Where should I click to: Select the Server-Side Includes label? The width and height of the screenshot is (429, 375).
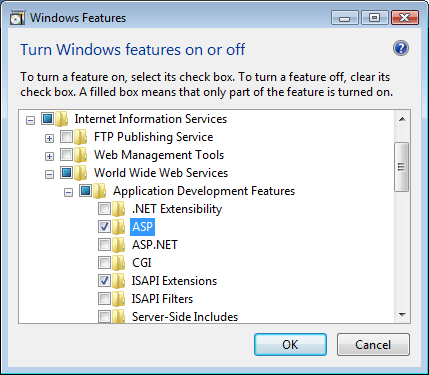[x=185, y=317]
